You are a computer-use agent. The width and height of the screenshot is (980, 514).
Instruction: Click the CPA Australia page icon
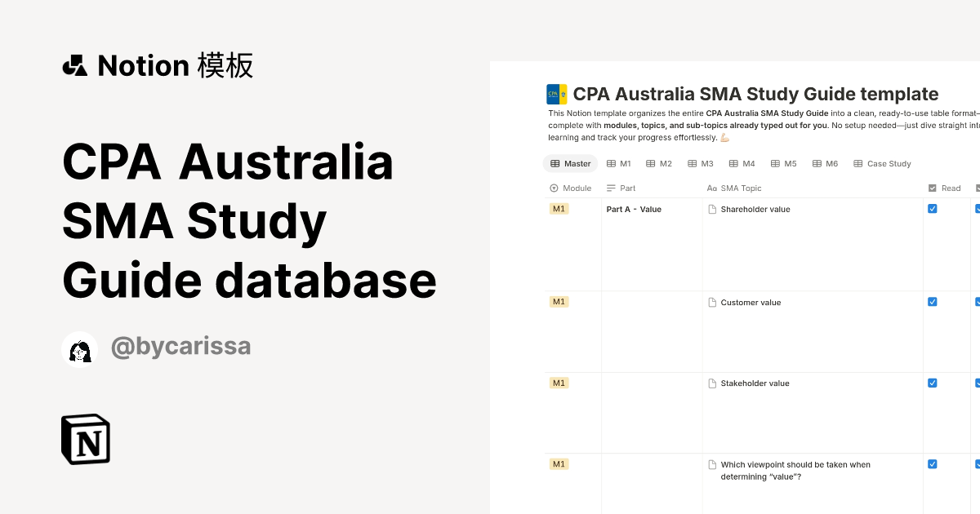[x=557, y=95]
